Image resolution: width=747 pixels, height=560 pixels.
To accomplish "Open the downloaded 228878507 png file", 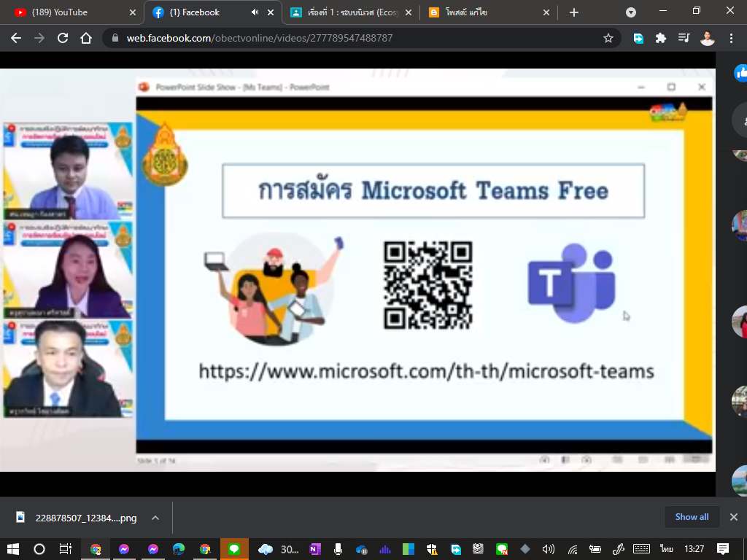I will [76, 518].
